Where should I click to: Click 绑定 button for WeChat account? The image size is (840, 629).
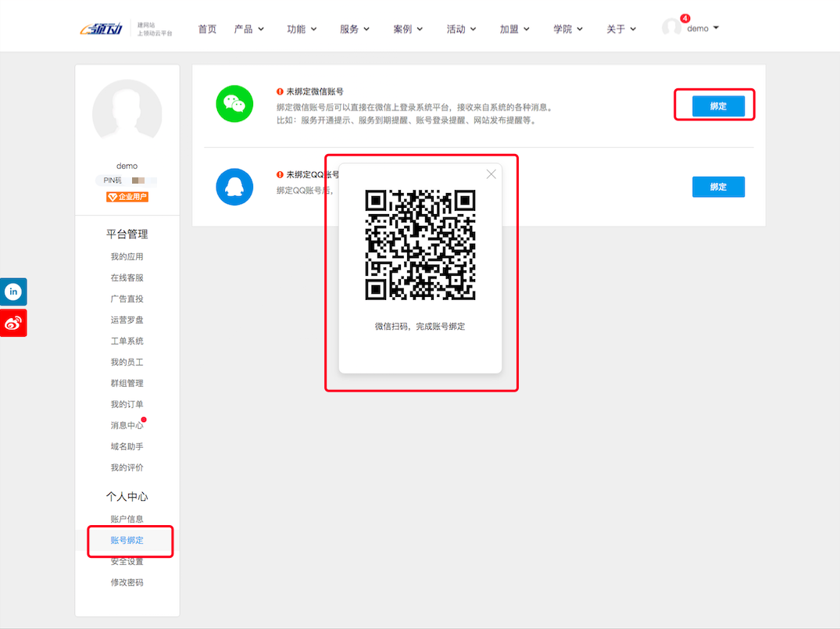(x=718, y=106)
